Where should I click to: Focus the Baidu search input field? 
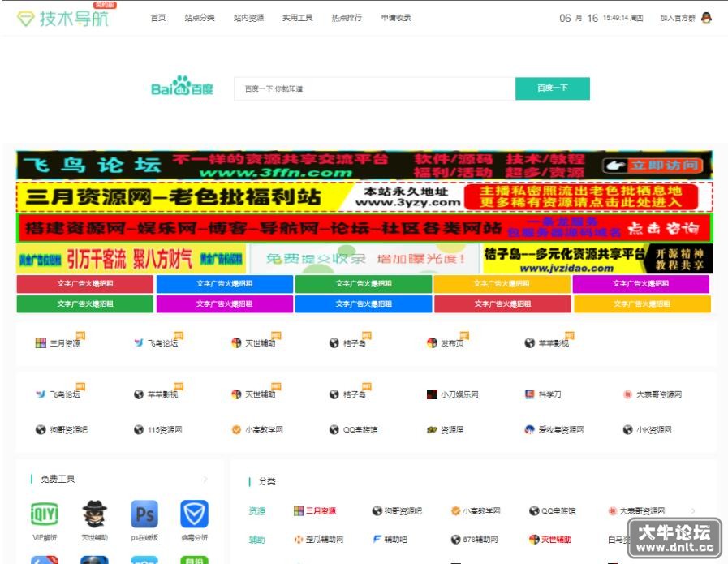(375, 88)
